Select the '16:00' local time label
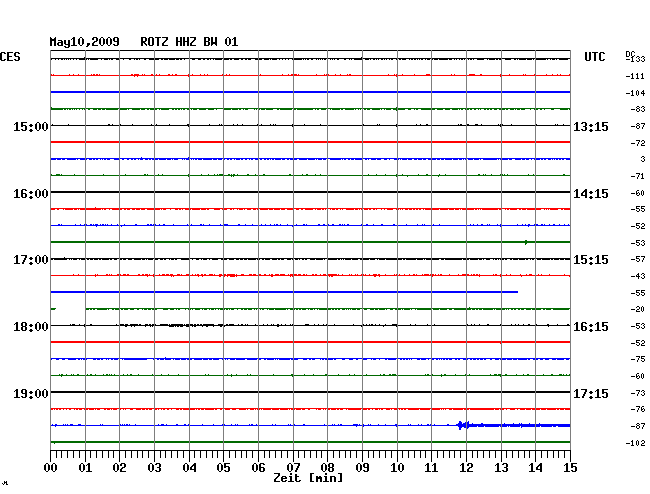 point(31,194)
